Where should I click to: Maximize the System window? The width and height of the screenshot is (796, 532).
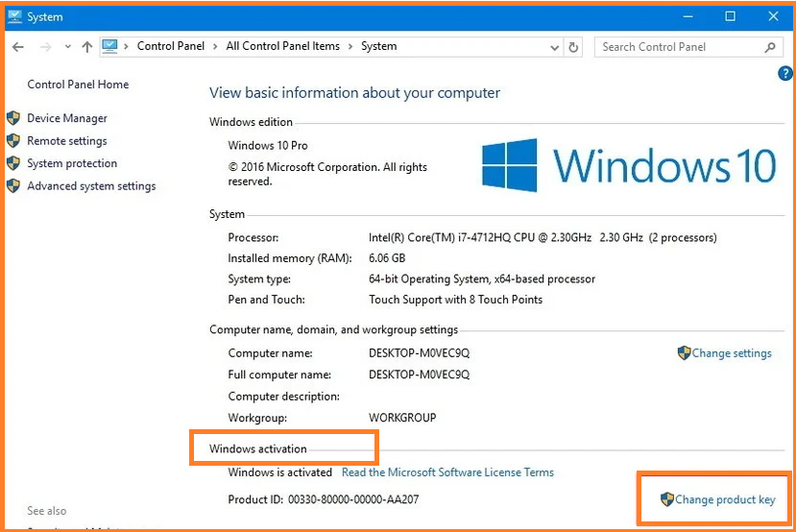coord(730,16)
